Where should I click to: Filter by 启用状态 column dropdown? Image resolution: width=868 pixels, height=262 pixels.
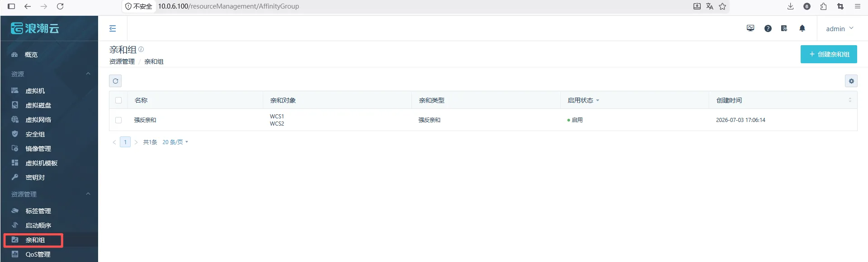[x=598, y=100]
